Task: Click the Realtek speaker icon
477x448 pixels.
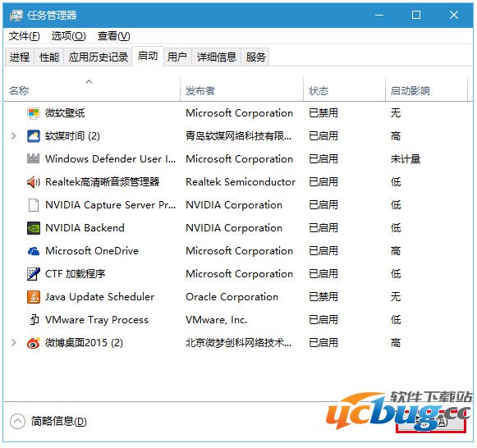Action: pos(33,182)
